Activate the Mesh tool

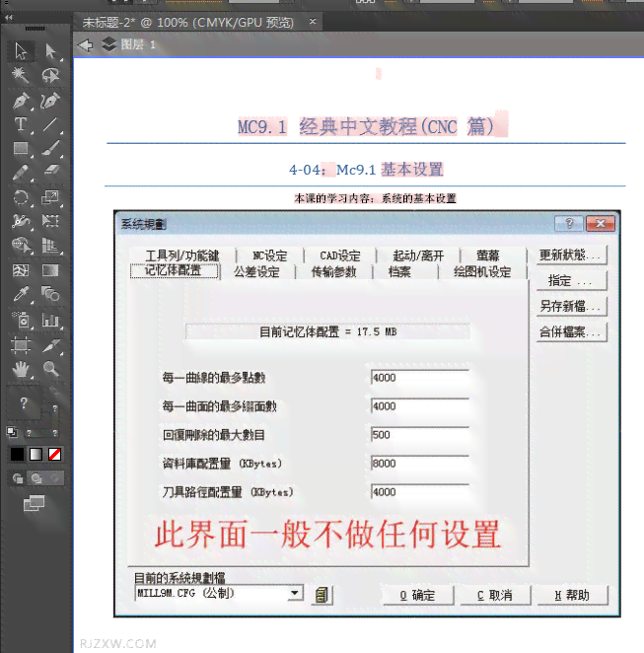(x=21, y=270)
